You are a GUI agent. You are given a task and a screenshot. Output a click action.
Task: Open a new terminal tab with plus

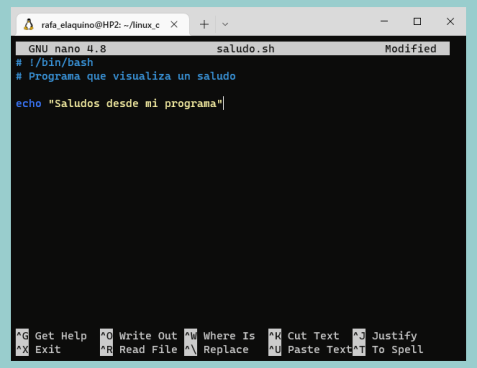click(204, 24)
